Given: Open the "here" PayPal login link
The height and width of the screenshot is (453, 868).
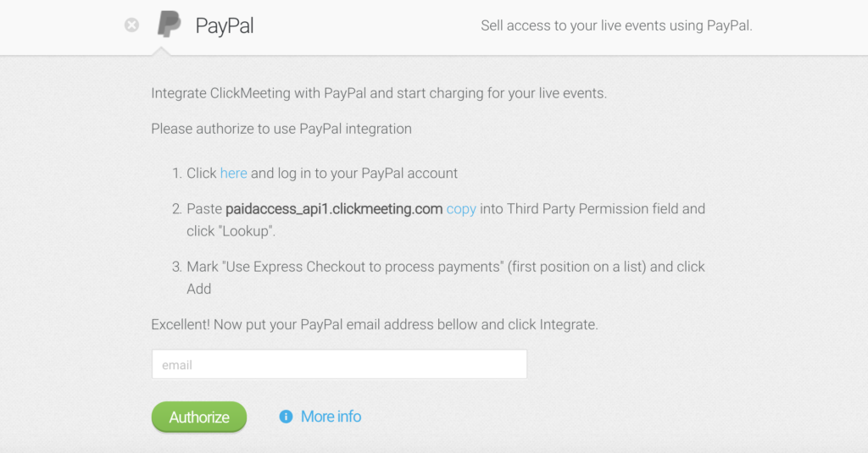Looking at the screenshot, I should (x=234, y=173).
